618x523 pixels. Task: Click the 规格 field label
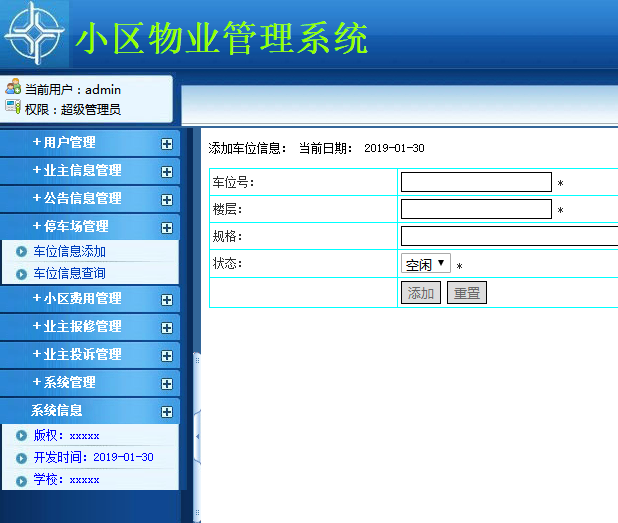(x=227, y=236)
